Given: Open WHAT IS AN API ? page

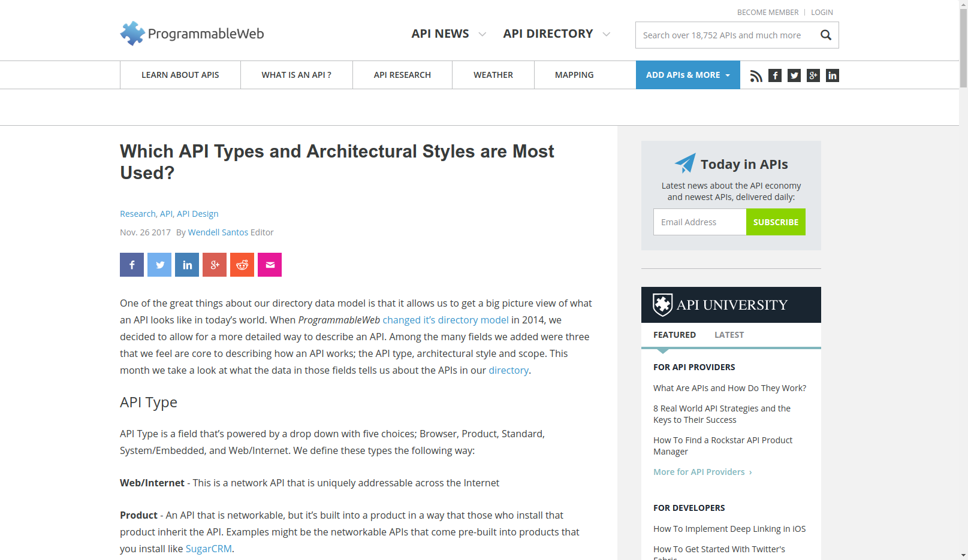Looking at the screenshot, I should point(296,75).
